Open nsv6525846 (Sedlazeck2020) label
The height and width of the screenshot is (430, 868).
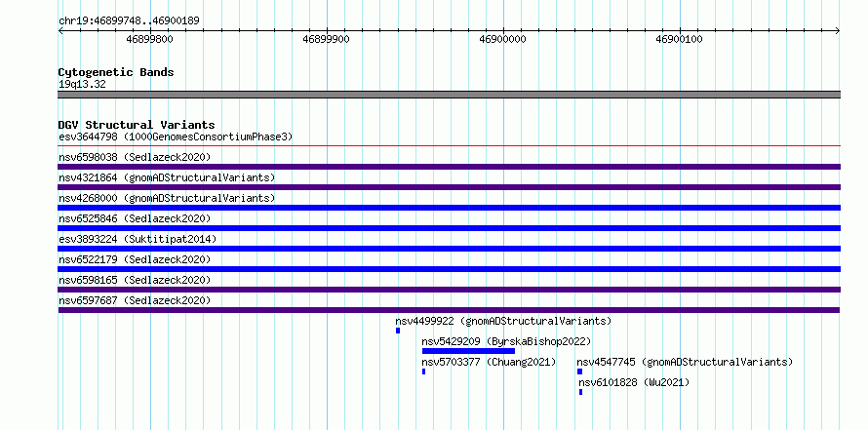[x=135, y=218]
